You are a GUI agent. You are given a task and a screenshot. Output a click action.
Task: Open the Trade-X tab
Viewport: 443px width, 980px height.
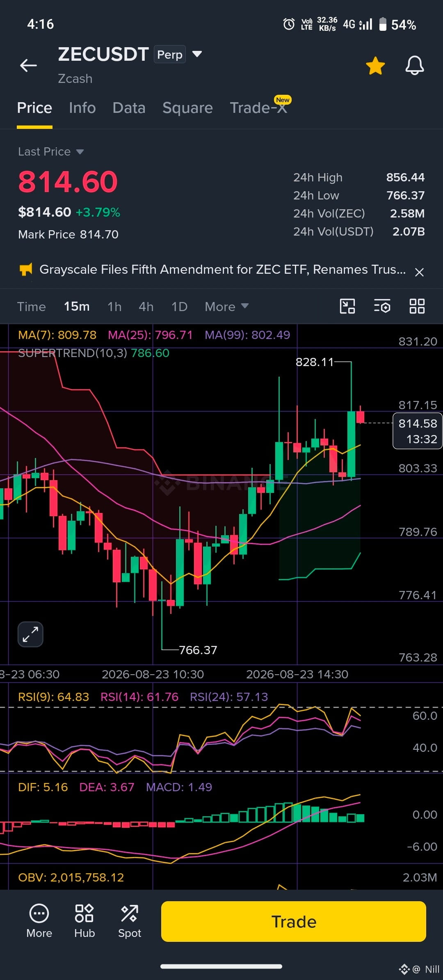258,108
